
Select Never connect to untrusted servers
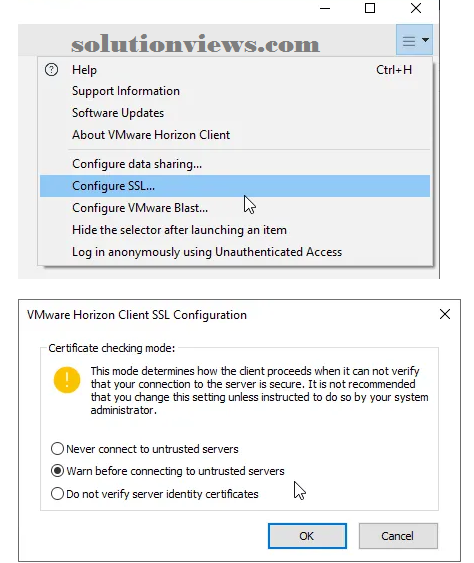click(145, 449)
